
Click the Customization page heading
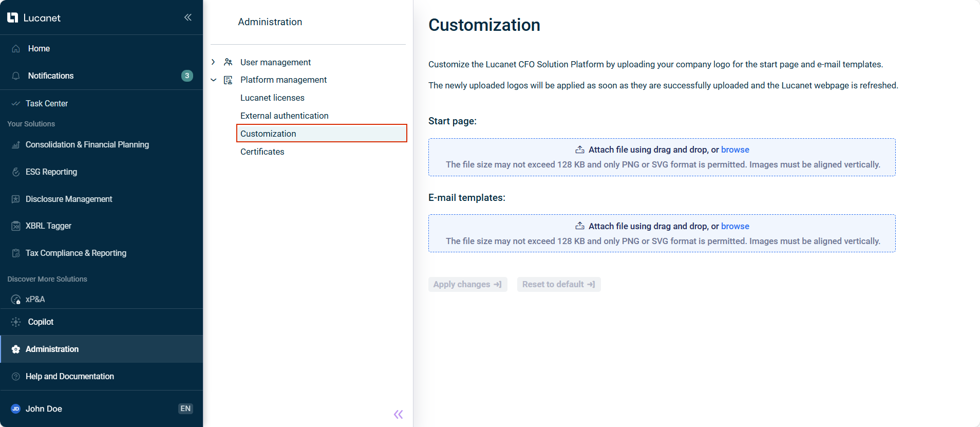point(484,25)
